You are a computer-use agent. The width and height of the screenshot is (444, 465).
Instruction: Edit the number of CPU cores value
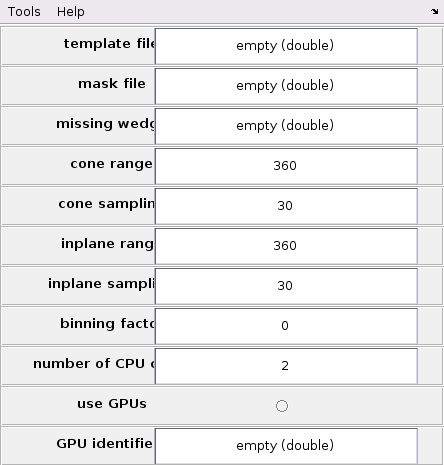point(286,366)
